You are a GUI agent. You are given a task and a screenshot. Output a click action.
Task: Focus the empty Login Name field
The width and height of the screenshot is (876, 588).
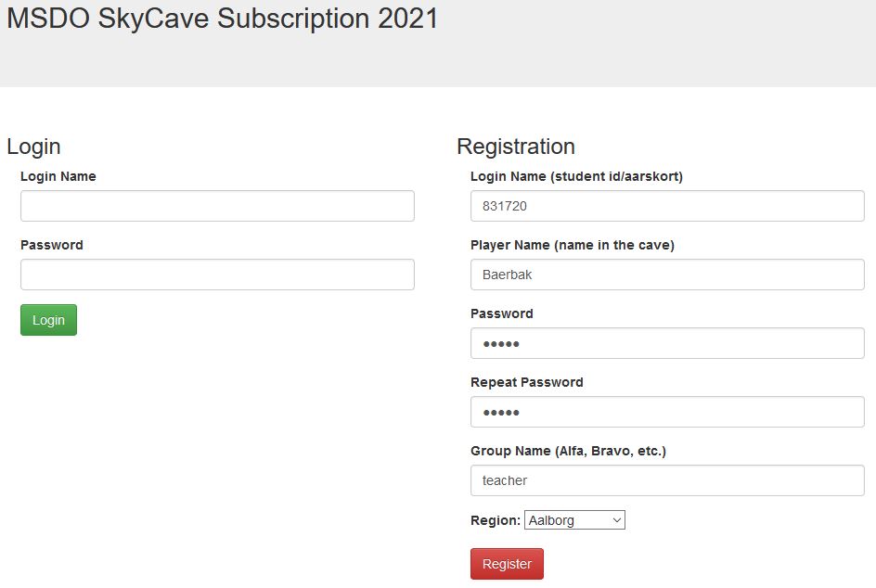(x=217, y=206)
